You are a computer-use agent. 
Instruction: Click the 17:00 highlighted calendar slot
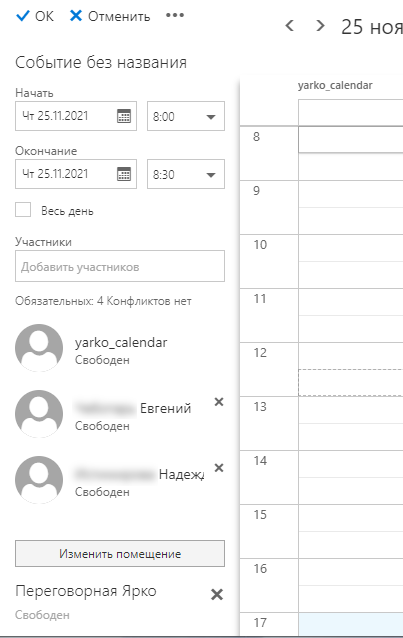click(x=350, y=625)
